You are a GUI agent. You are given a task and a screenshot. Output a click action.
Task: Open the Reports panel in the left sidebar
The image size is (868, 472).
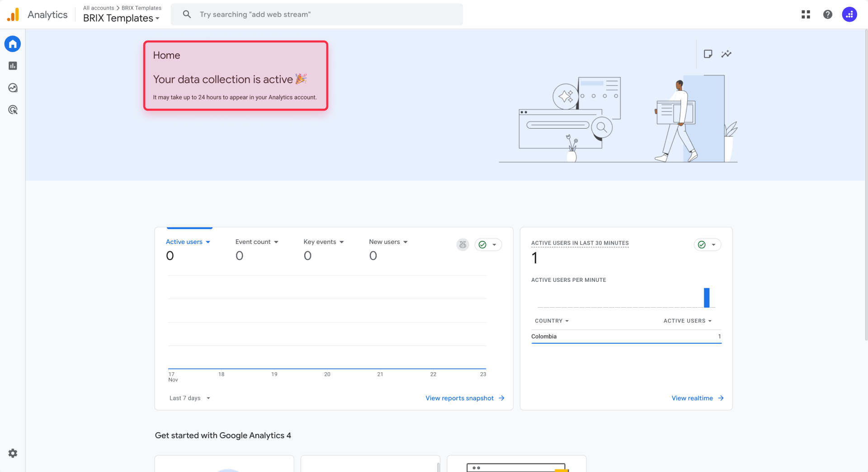13,65
